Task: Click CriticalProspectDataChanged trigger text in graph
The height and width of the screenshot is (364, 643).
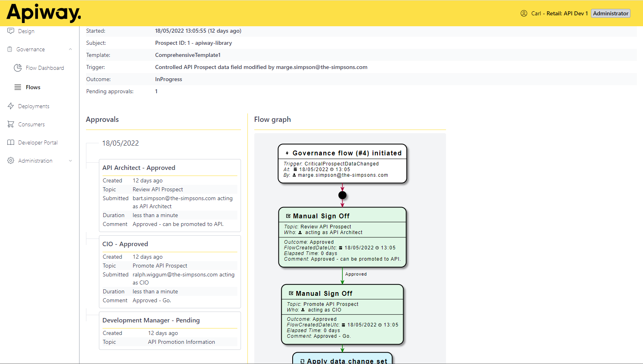Action: [341, 164]
